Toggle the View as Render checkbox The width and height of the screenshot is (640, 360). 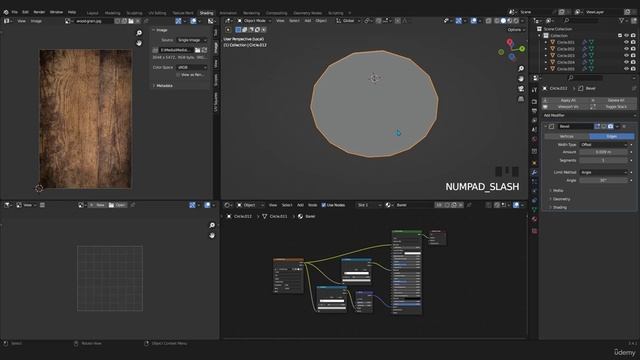point(178,75)
